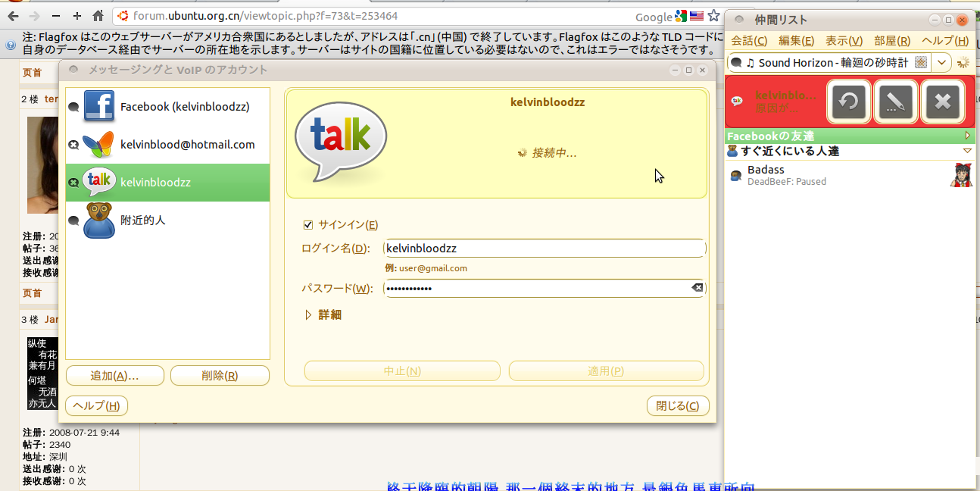Click the 中止(N) button

coord(402,371)
